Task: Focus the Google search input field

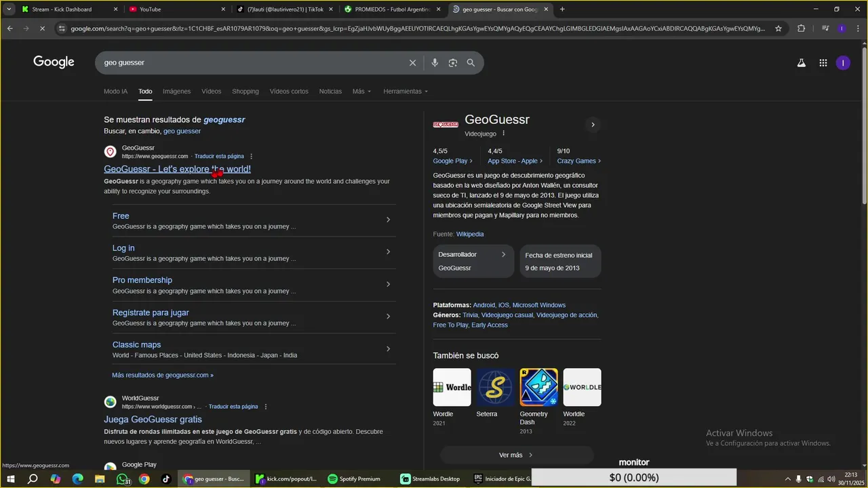Action: click(x=251, y=62)
